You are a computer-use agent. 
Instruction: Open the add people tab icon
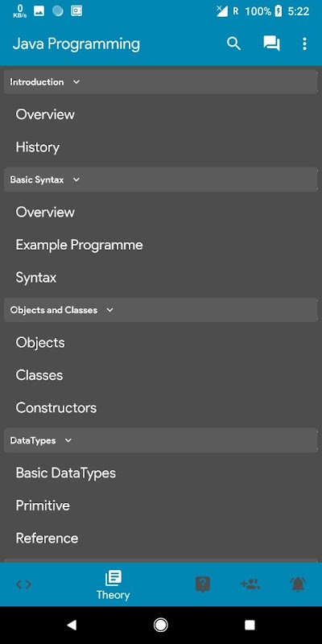(250, 584)
